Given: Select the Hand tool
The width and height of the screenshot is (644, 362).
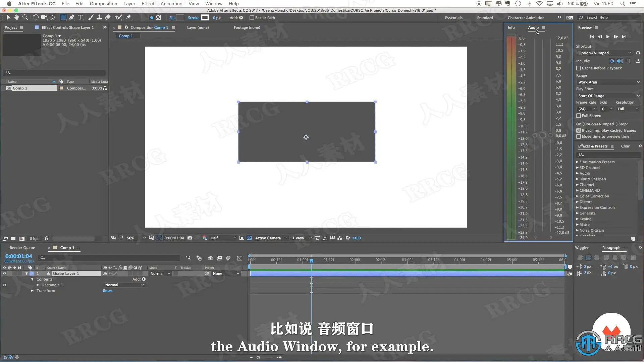Looking at the screenshot, I should point(16,17).
